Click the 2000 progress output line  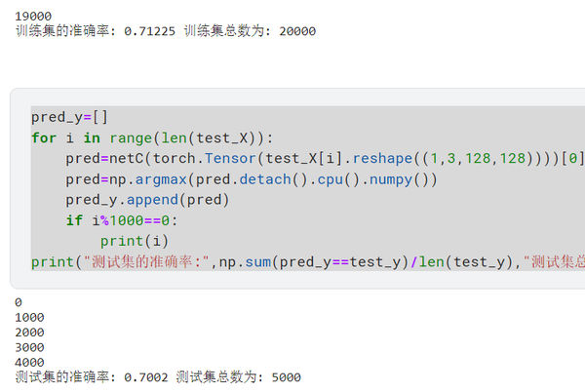29,333
